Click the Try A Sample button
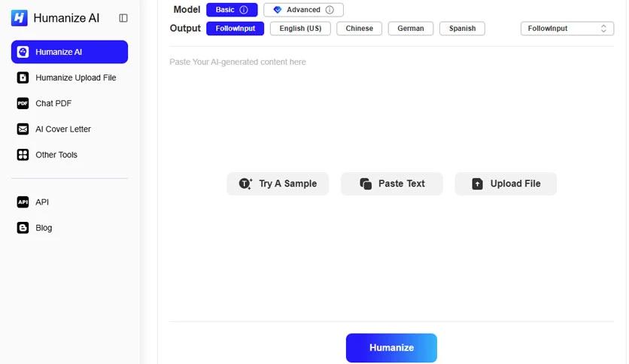Screen dimensions: 629x364 278,184
